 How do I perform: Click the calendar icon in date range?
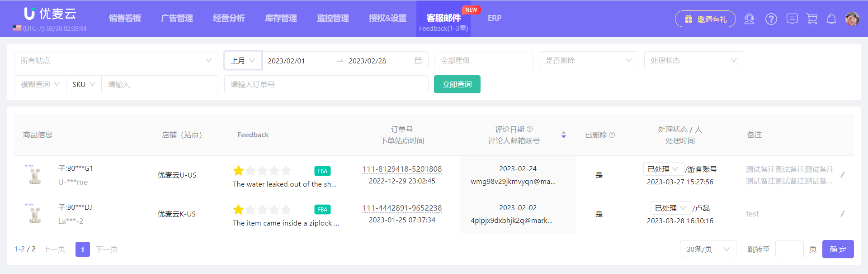click(x=418, y=60)
